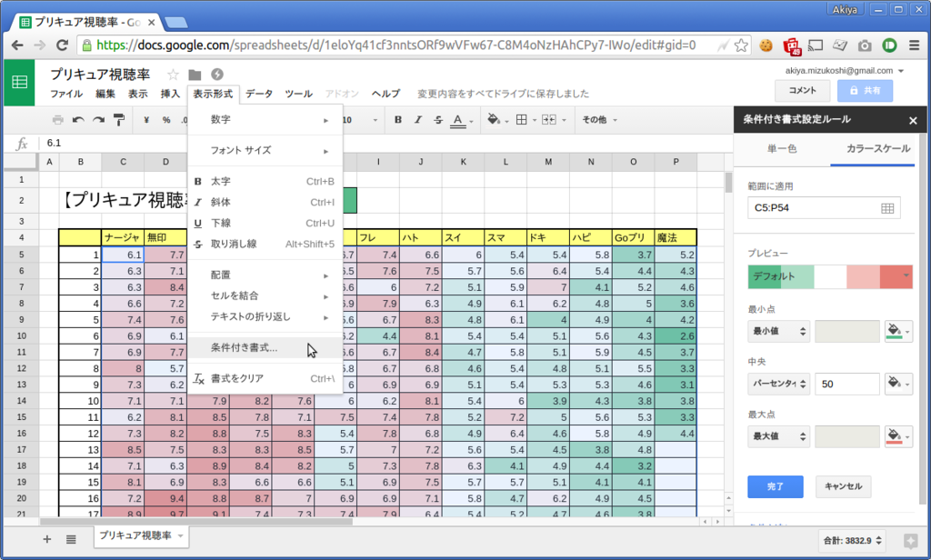Click the Explore icon at bottom right
The image size is (931, 560).
[910, 540]
